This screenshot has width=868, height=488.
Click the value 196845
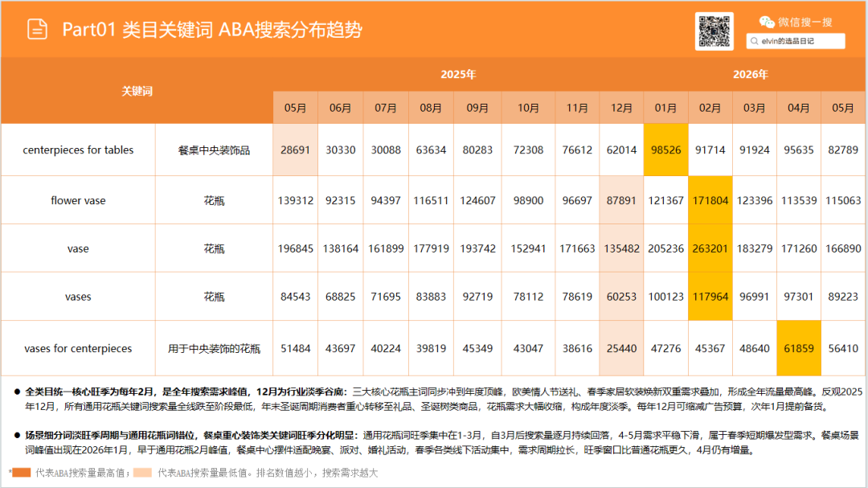296,248
